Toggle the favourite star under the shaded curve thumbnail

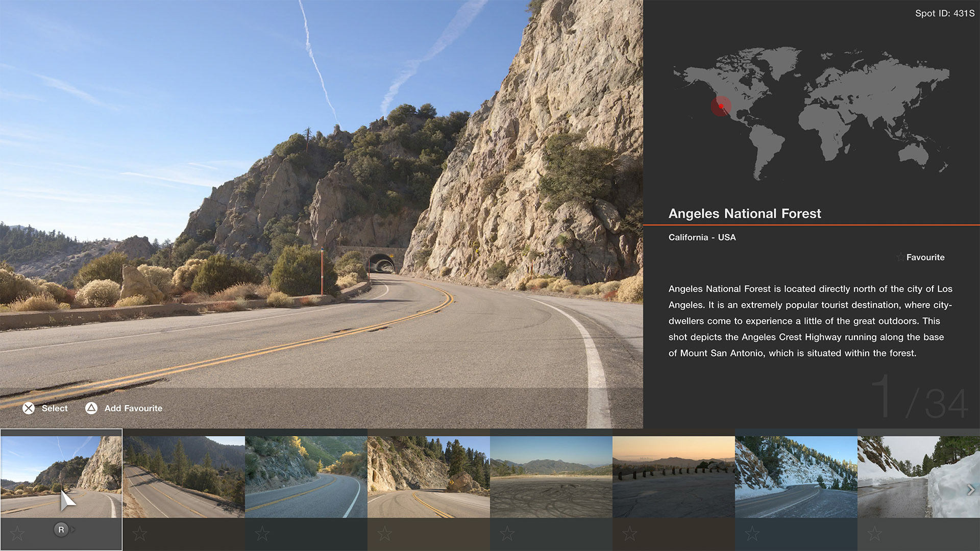pyautogui.click(x=262, y=534)
